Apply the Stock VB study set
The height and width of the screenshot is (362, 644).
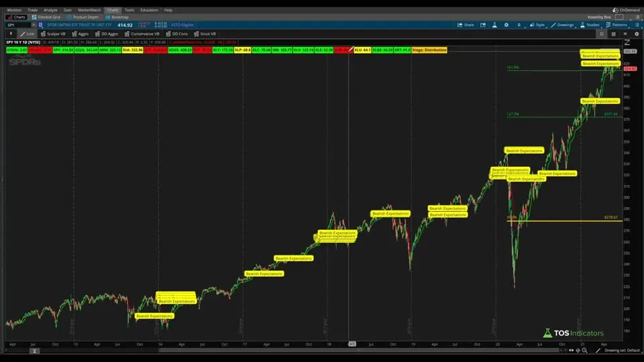click(x=205, y=34)
